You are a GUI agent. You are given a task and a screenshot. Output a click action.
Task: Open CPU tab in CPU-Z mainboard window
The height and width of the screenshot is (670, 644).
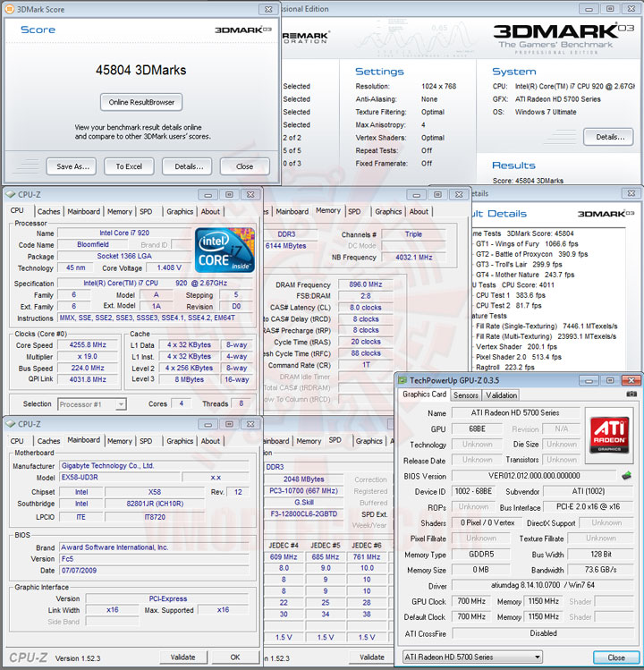17,441
